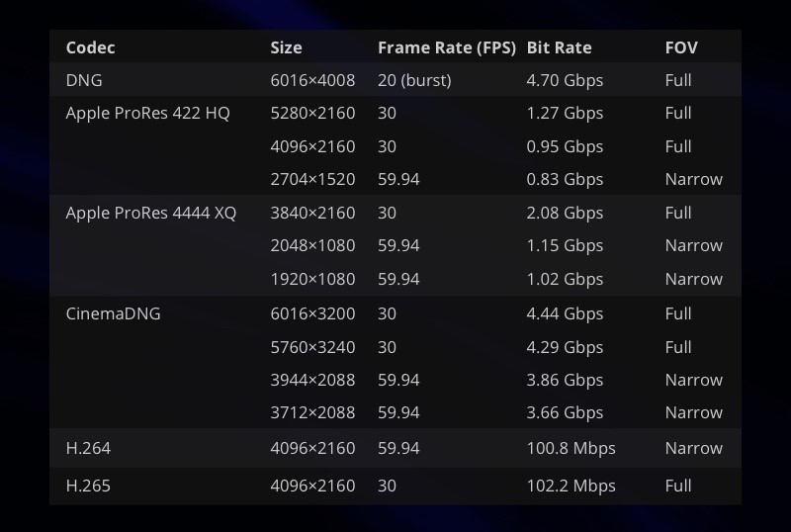Image resolution: width=791 pixels, height=532 pixels.
Task: Select the 100.8 Mbps bit rate
Action: pos(571,448)
